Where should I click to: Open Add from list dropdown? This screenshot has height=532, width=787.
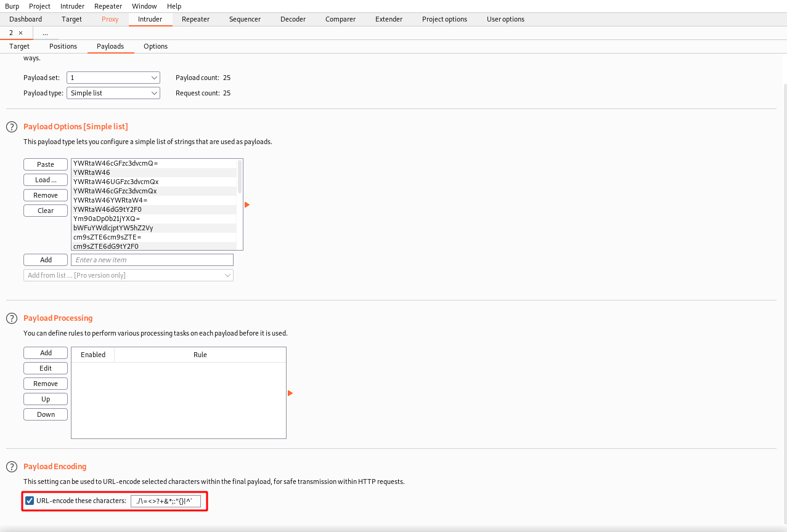(x=128, y=275)
